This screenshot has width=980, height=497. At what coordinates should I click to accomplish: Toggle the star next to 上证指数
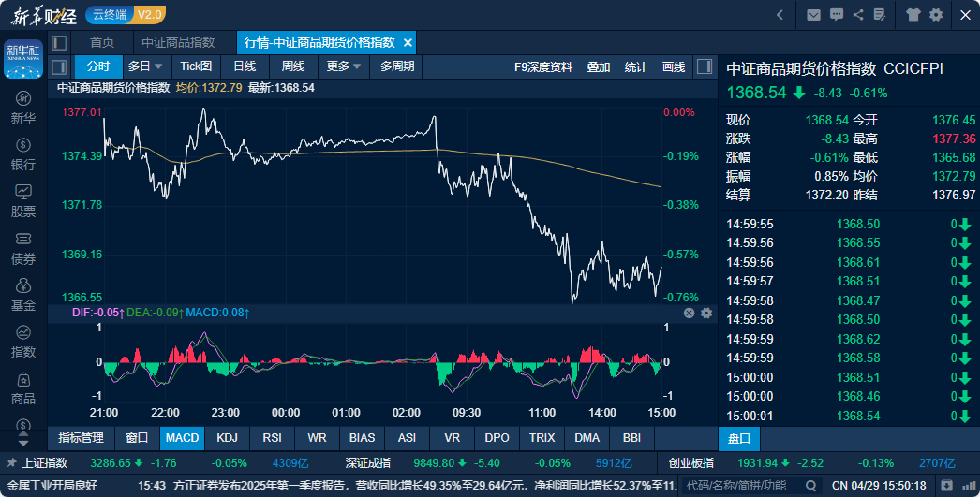click(x=10, y=462)
